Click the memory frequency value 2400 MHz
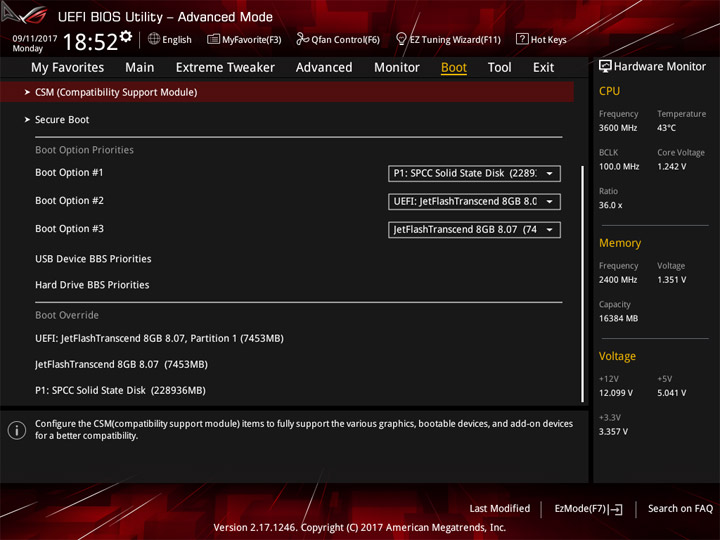720x540 pixels. click(618, 280)
